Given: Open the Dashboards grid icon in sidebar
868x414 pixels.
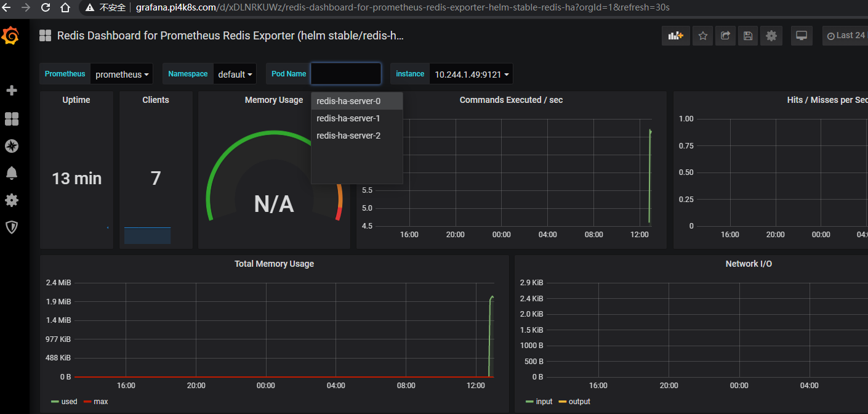Looking at the screenshot, I should click(x=11, y=119).
